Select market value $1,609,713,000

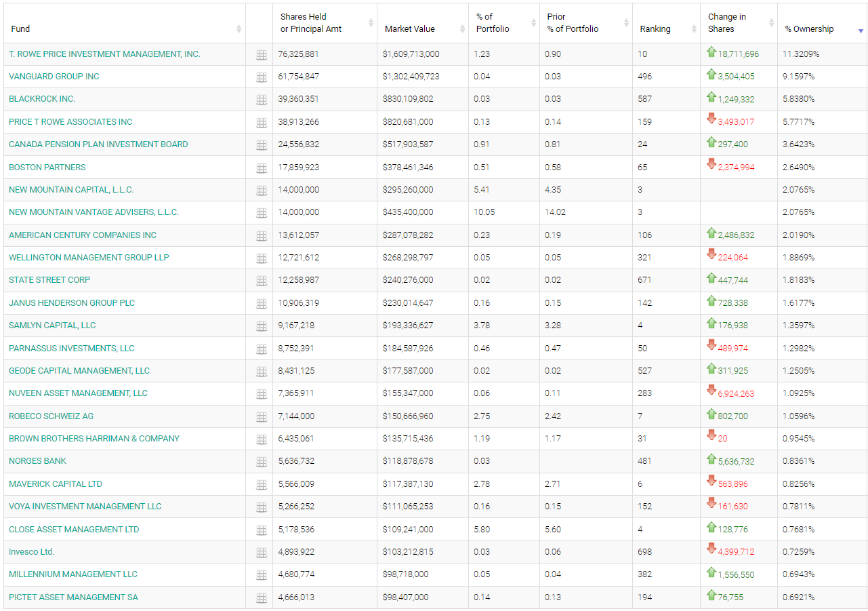click(x=411, y=54)
